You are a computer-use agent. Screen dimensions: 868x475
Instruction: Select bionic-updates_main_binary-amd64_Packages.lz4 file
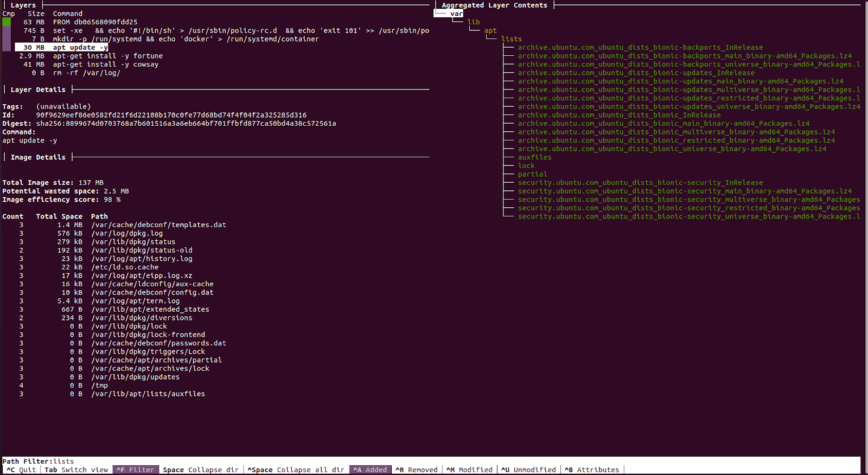point(680,81)
